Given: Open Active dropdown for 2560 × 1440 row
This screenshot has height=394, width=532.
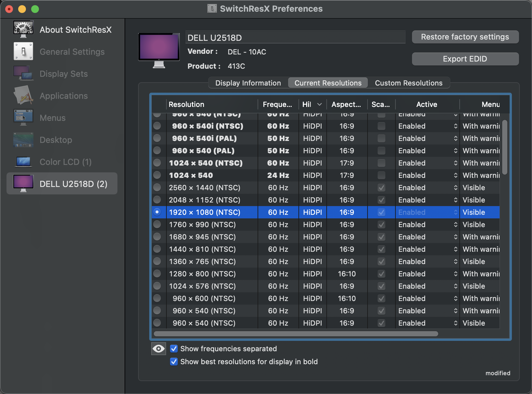Looking at the screenshot, I should click(428, 188).
